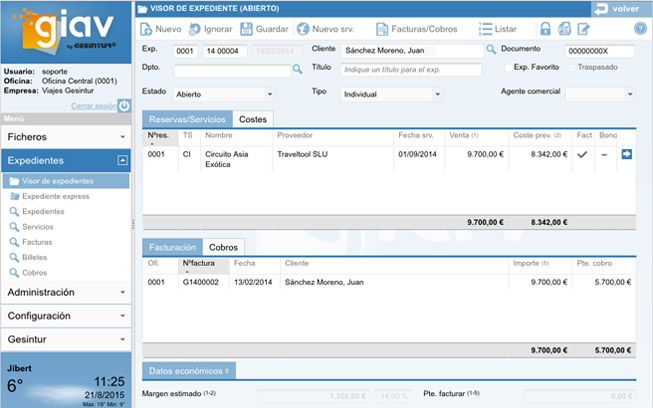653x408 pixels.
Task: Select the Circuito Asia Exótica service cell
Action: [x=236, y=159]
